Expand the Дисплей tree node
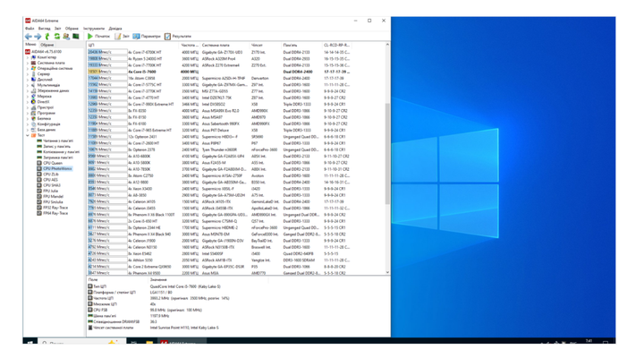The height and width of the screenshot is (358, 644). click(28, 80)
